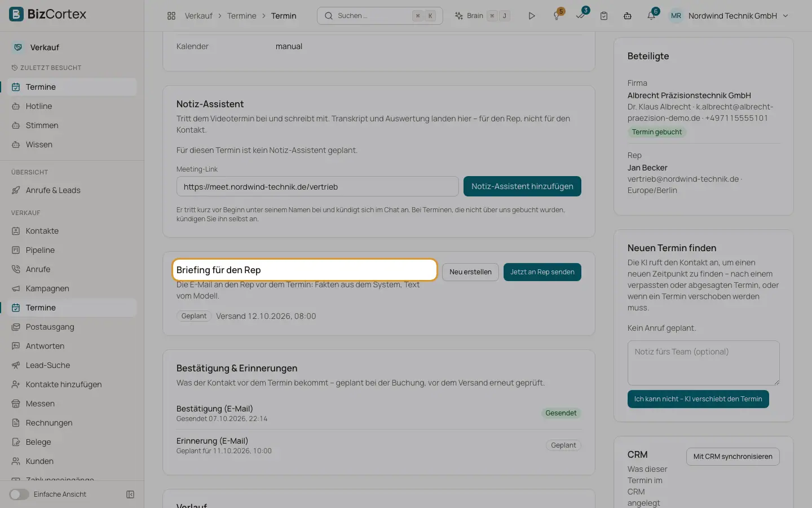Go to Verkauf breadcrumb
This screenshot has height=508, width=812.
tap(198, 16)
